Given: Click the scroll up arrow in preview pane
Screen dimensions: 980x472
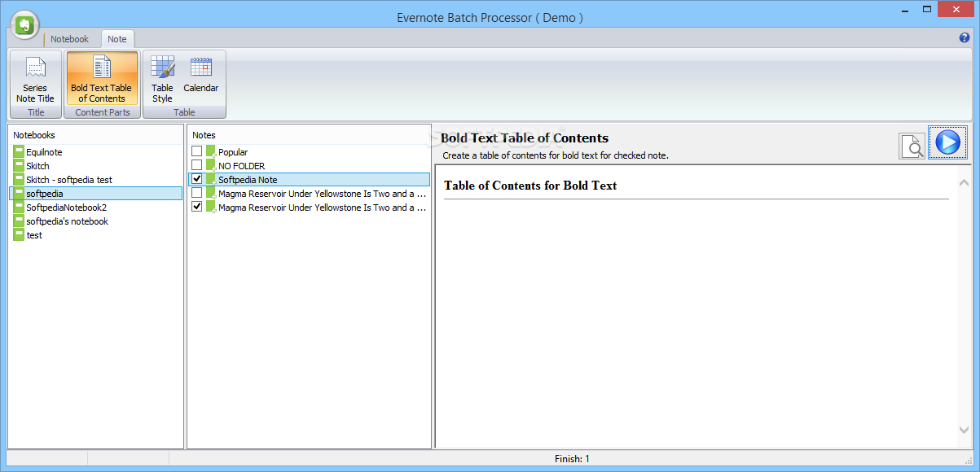Looking at the screenshot, I should [x=965, y=182].
